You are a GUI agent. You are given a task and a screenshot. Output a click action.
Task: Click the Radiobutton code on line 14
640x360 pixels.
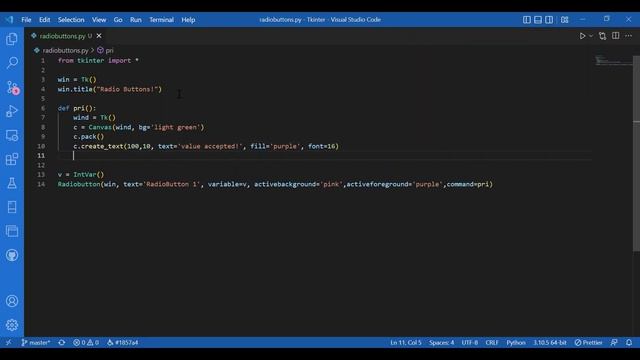tap(275, 184)
